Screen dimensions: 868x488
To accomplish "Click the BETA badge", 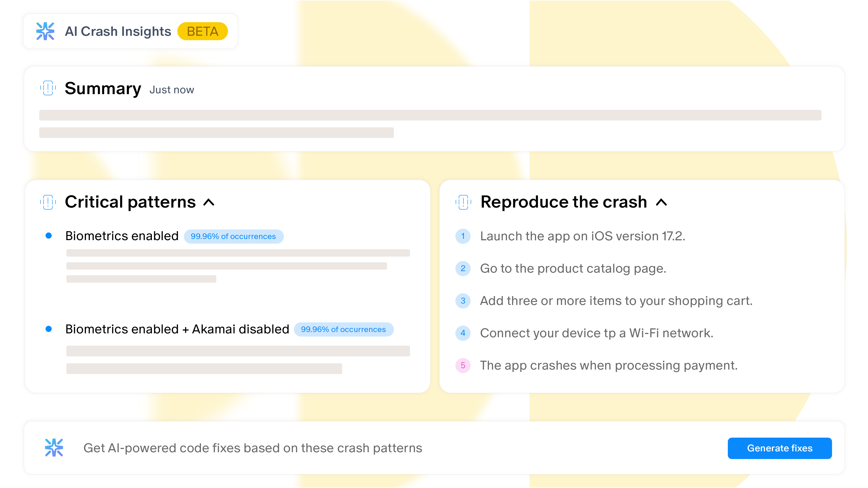I will (202, 31).
